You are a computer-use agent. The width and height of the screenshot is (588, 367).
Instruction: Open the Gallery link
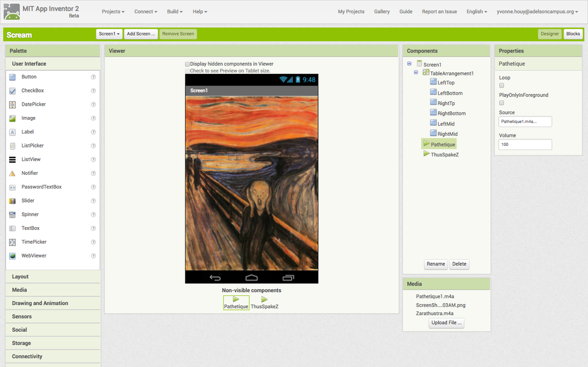click(x=382, y=12)
